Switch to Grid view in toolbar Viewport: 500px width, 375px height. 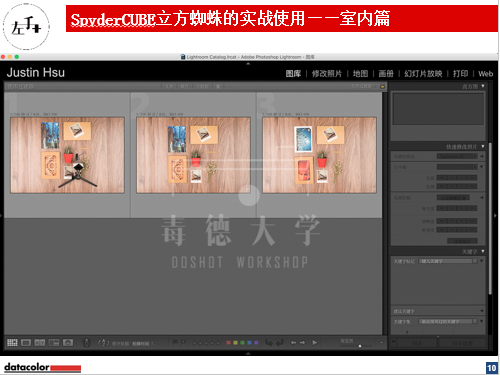click(12, 342)
